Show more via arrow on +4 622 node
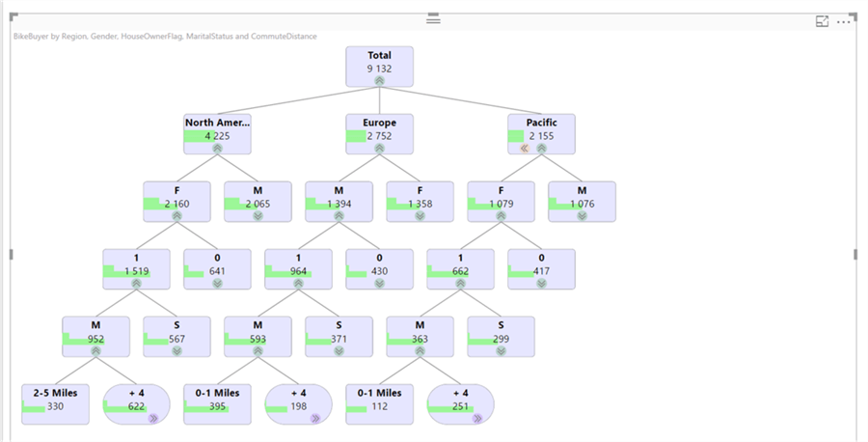 point(153,419)
